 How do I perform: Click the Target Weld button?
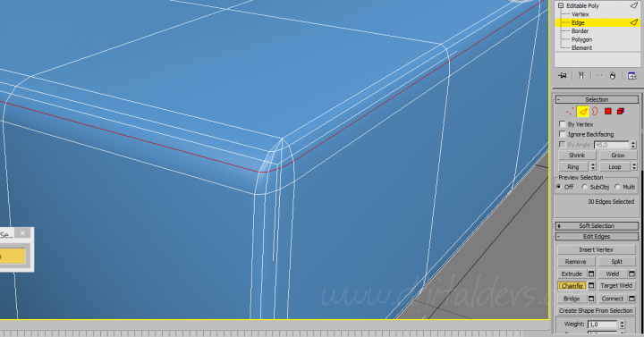(x=616, y=285)
